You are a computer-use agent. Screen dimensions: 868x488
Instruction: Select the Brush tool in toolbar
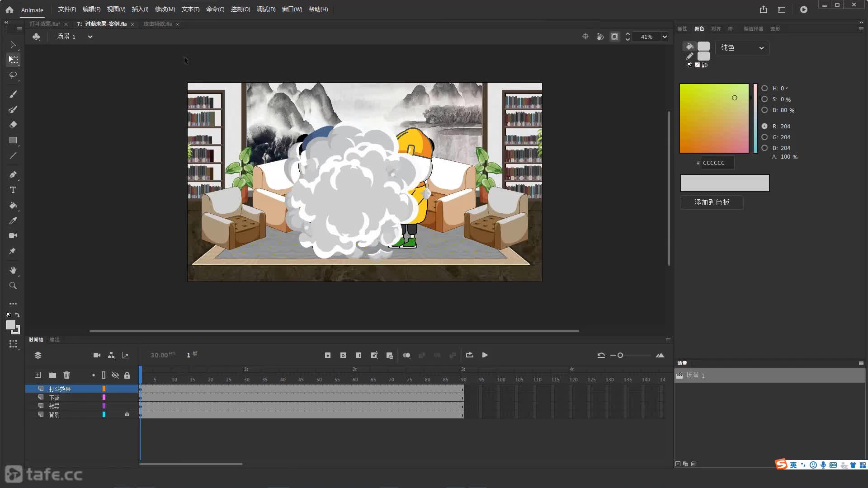(x=13, y=94)
